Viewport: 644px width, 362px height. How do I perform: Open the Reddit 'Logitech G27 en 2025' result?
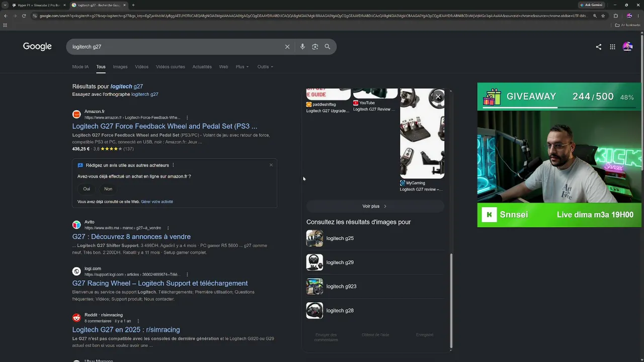click(126, 330)
